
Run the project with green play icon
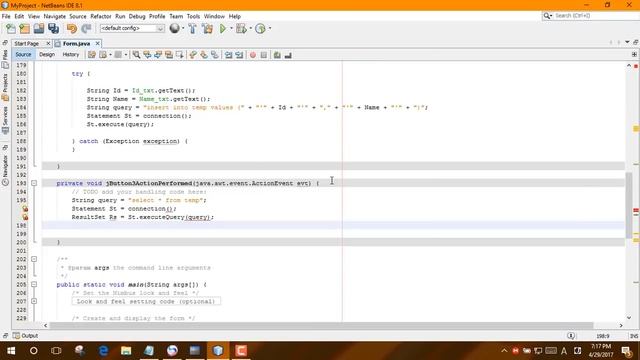[x=223, y=29]
